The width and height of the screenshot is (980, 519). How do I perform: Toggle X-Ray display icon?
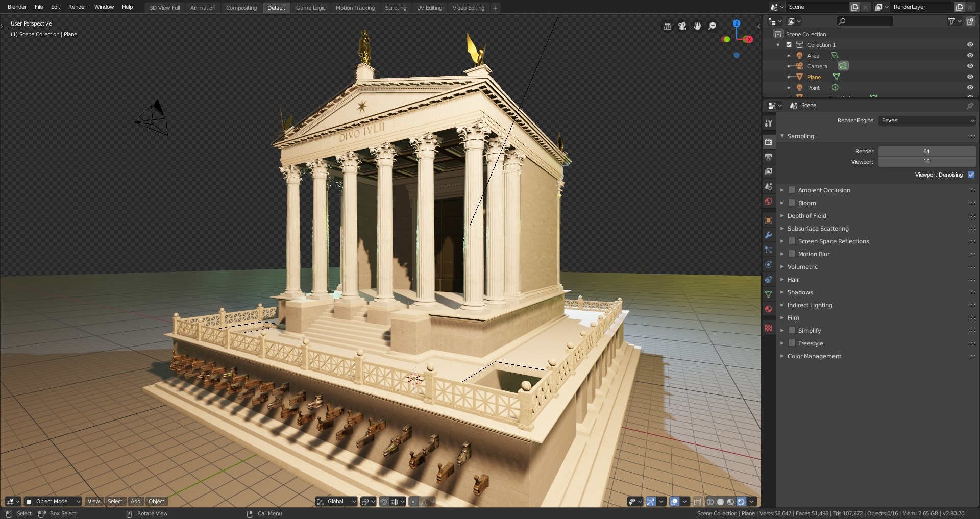click(697, 502)
